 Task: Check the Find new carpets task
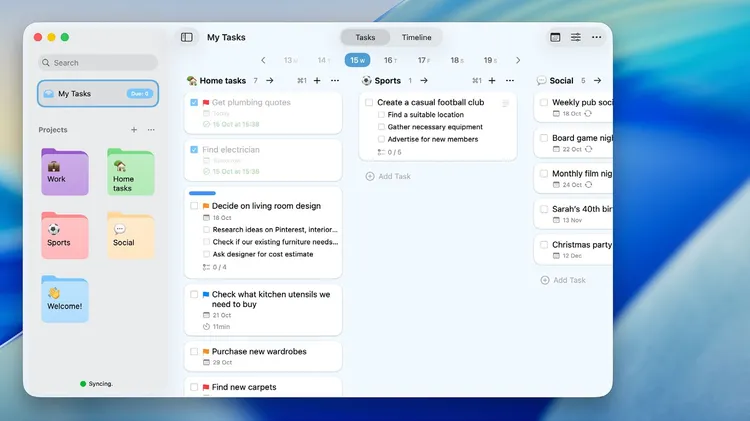(x=194, y=387)
